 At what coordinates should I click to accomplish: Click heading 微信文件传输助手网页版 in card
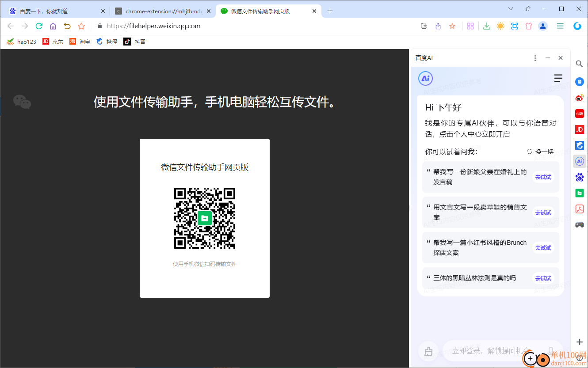coord(205,167)
